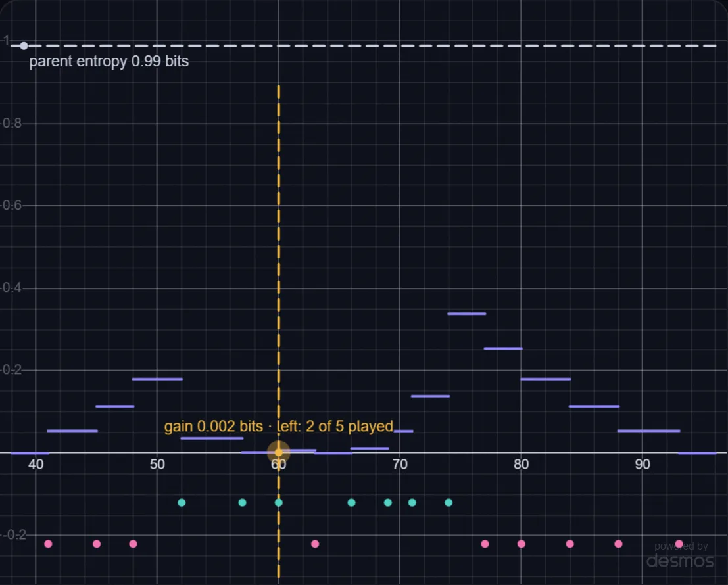Click the pink data point at x=84
This screenshot has width=728, height=585.
pos(570,544)
